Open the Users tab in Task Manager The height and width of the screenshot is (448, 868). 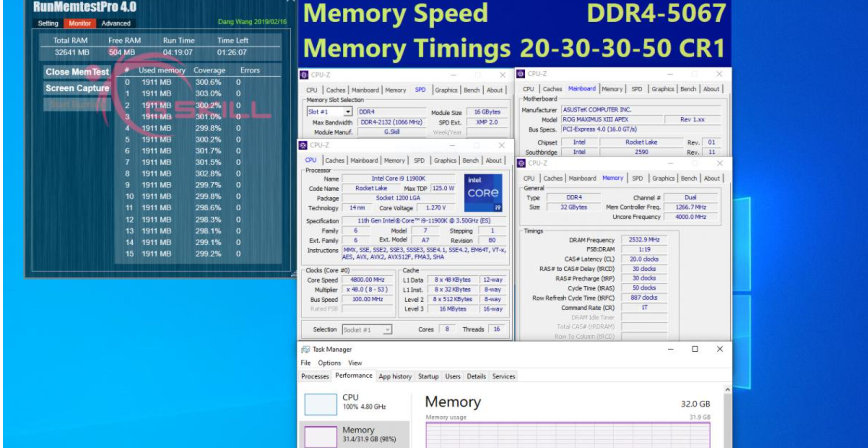[453, 377]
